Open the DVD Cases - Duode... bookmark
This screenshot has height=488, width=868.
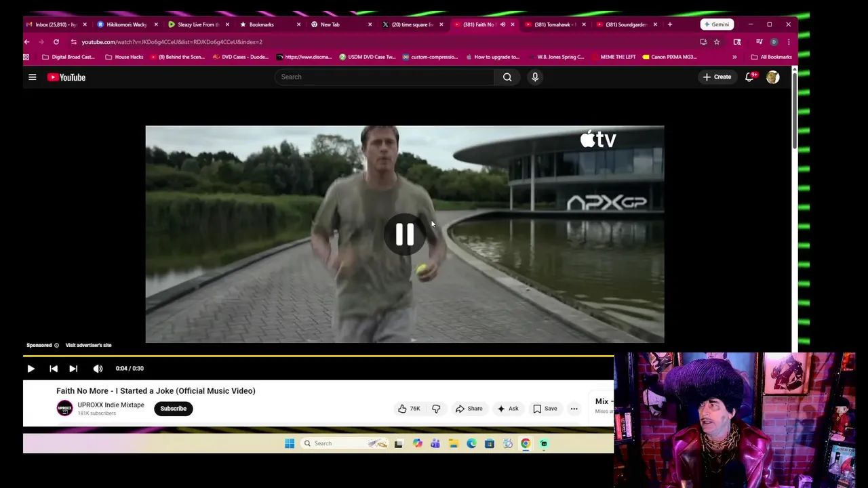coord(241,57)
